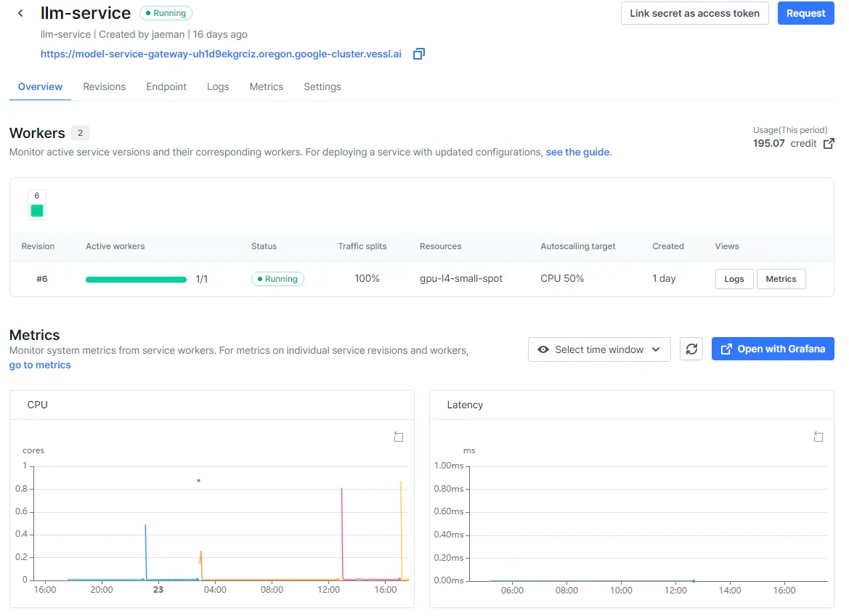
Task: Open metrics with Grafana
Action: click(773, 349)
